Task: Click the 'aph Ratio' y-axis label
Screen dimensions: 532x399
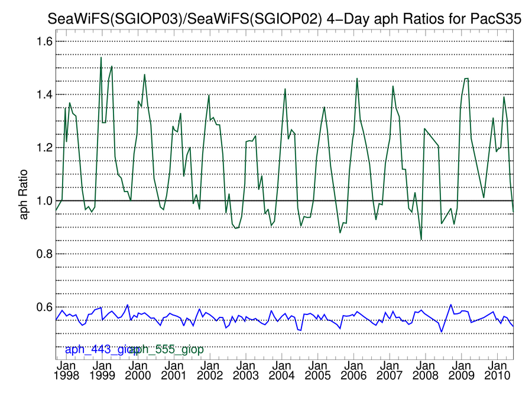Action: click(x=23, y=194)
